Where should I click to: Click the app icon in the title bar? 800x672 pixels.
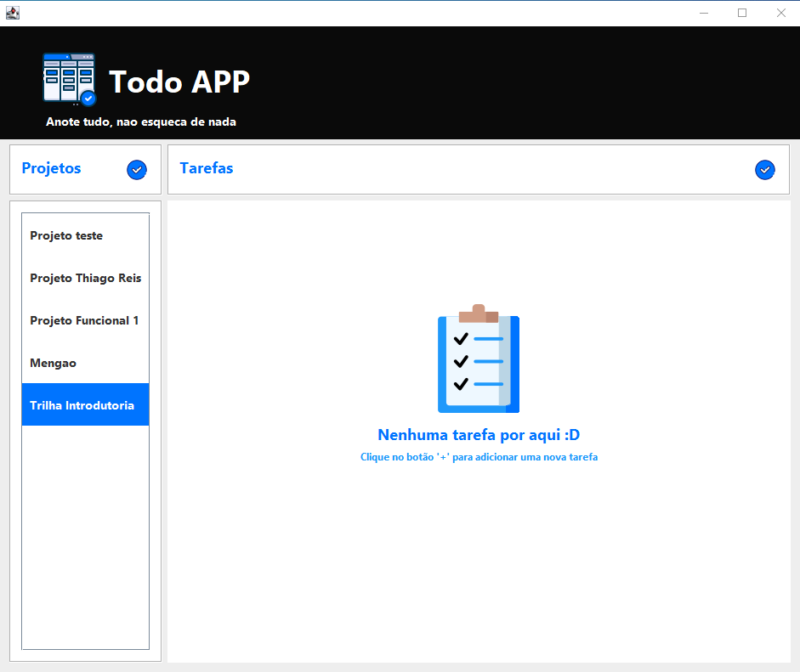(x=12, y=12)
